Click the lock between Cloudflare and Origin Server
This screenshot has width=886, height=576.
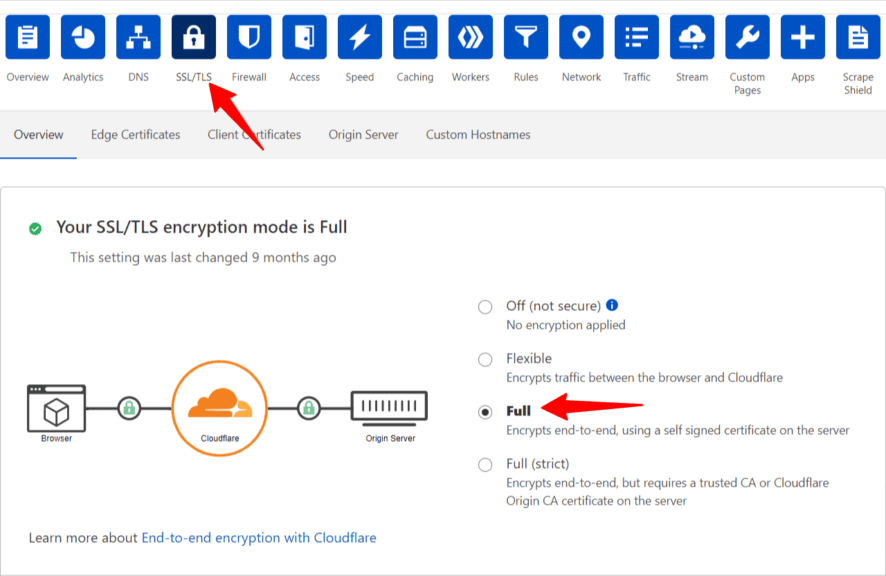coord(309,408)
